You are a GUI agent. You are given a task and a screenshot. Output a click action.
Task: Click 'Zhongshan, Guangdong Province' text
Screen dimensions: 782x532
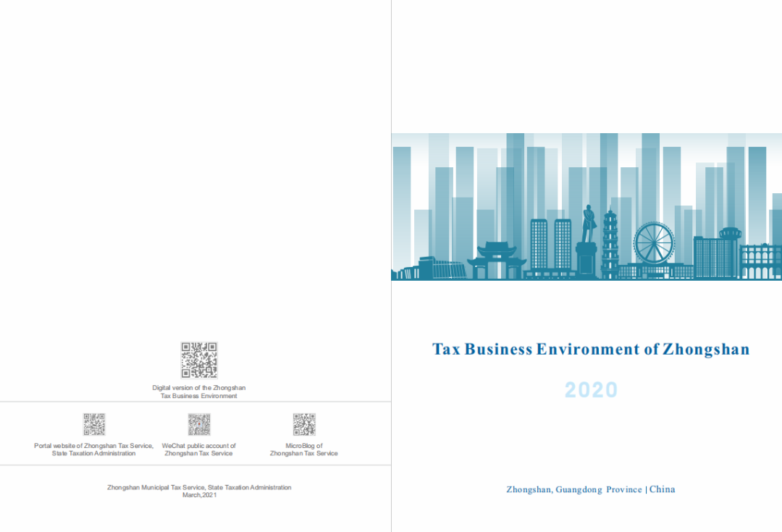[x=574, y=489]
